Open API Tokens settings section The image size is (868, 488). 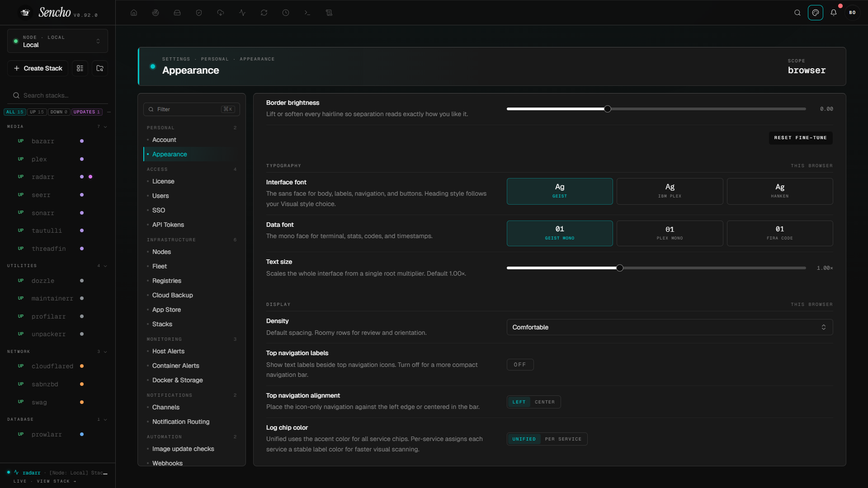pyautogui.click(x=168, y=225)
